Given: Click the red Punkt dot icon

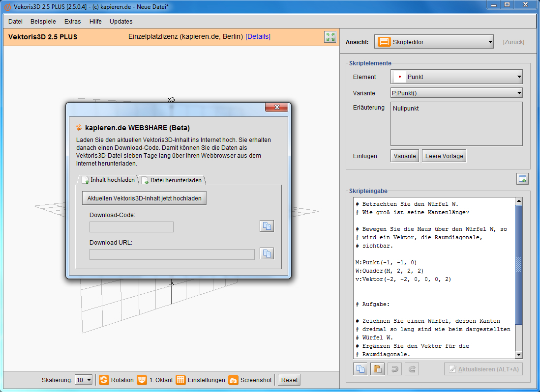Looking at the screenshot, I should [x=399, y=77].
